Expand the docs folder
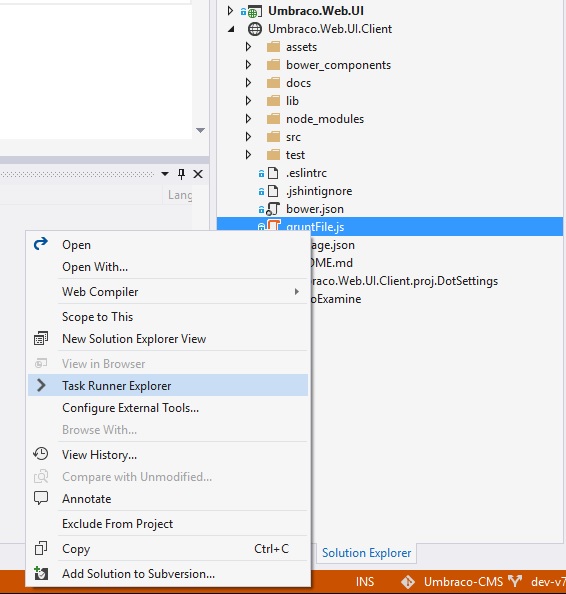 click(x=248, y=83)
